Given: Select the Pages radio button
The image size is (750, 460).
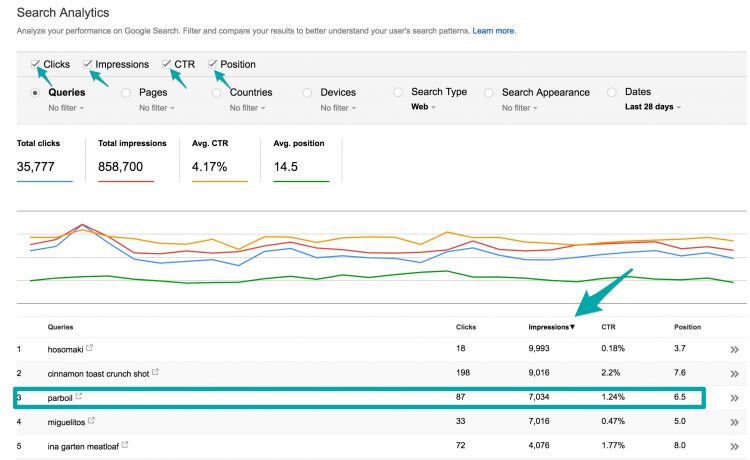Looking at the screenshot, I should (x=125, y=93).
